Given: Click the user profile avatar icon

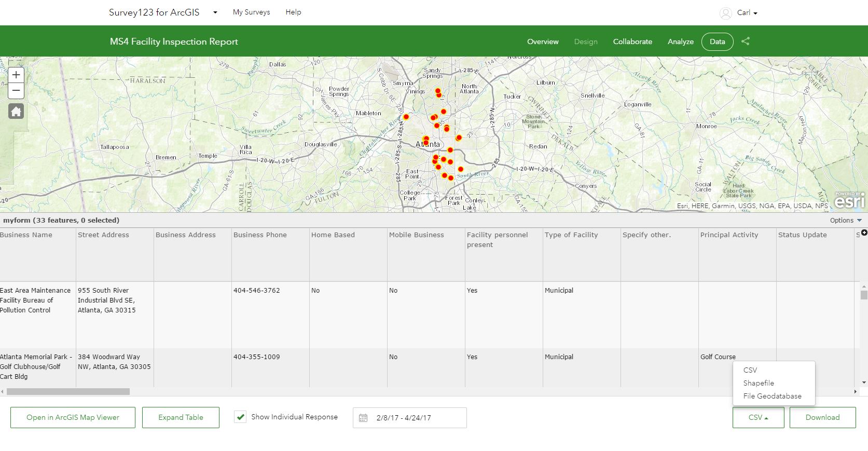Looking at the screenshot, I should [x=725, y=13].
